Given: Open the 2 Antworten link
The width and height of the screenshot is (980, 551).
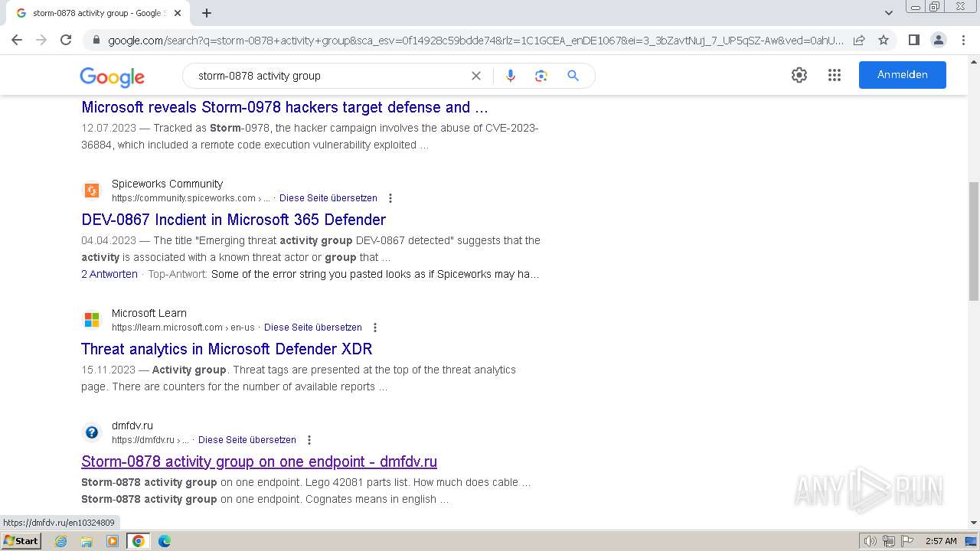Looking at the screenshot, I should [x=109, y=274].
